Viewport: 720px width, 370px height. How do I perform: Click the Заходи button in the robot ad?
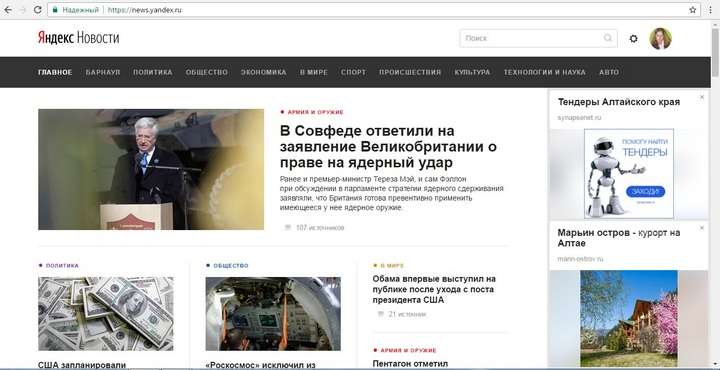pos(645,191)
